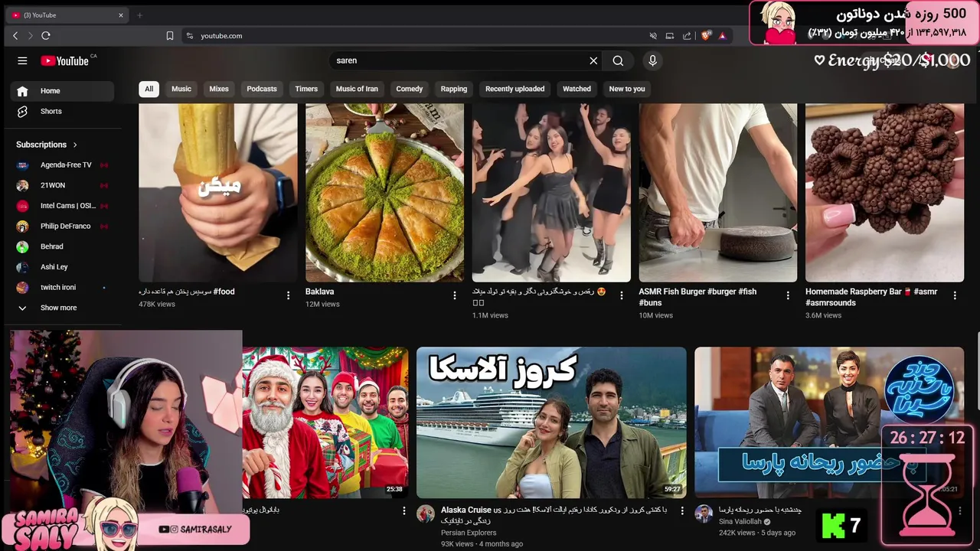Select the Podcasts filter chip
Screen dimensions: 980x551
pos(262,89)
